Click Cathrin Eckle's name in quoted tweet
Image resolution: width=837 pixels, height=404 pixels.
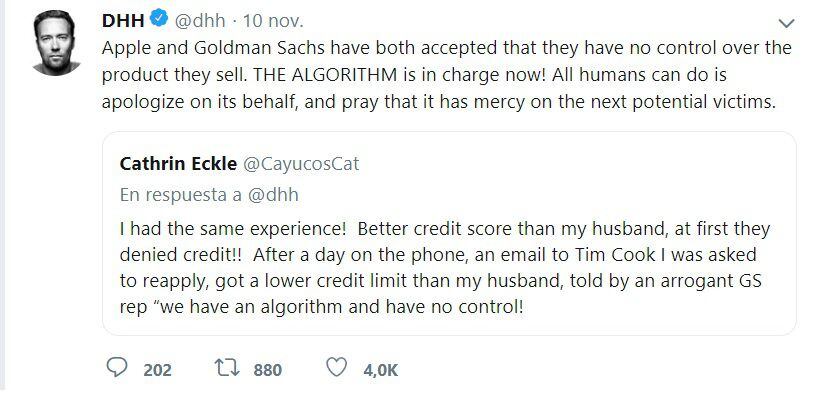coord(178,163)
